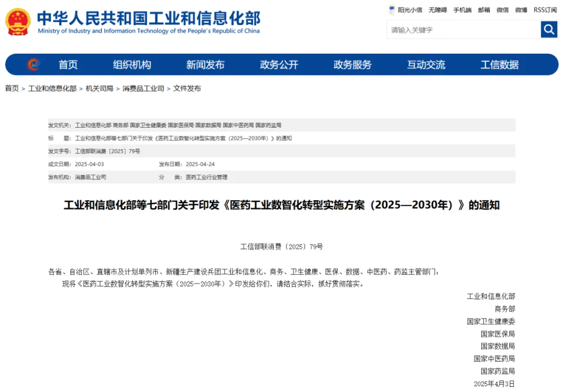Open 首页 in the navigation bar

click(x=68, y=65)
